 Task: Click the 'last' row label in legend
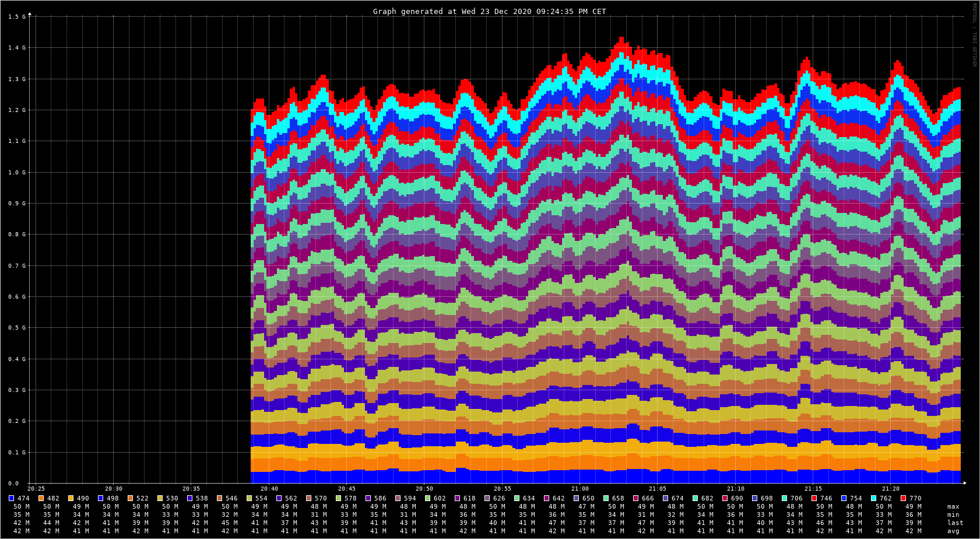point(955,523)
